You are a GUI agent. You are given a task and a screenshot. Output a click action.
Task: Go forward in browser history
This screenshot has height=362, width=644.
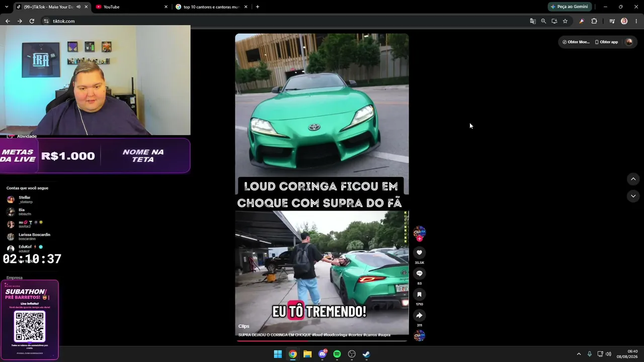20,21
